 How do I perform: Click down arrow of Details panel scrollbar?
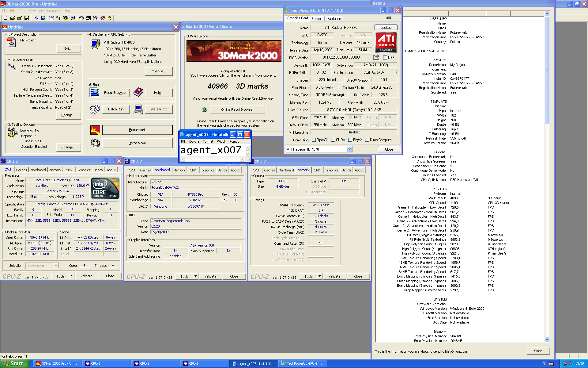(x=547, y=339)
